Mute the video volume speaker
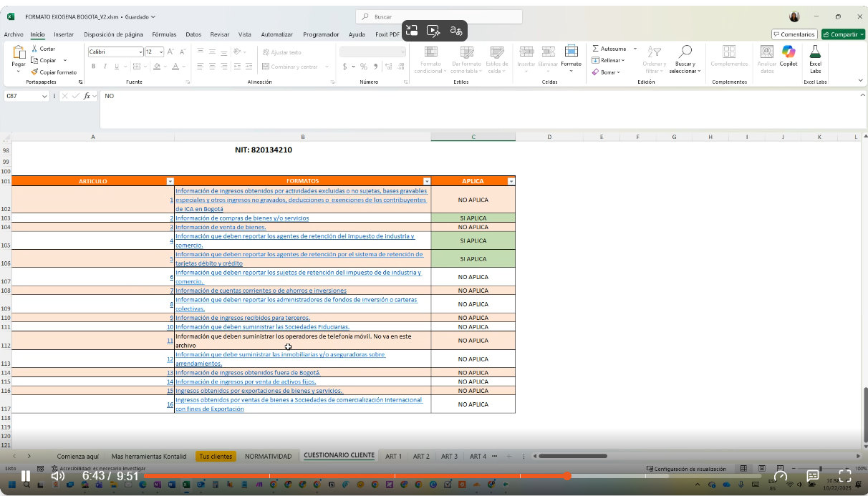 point(58,476)
